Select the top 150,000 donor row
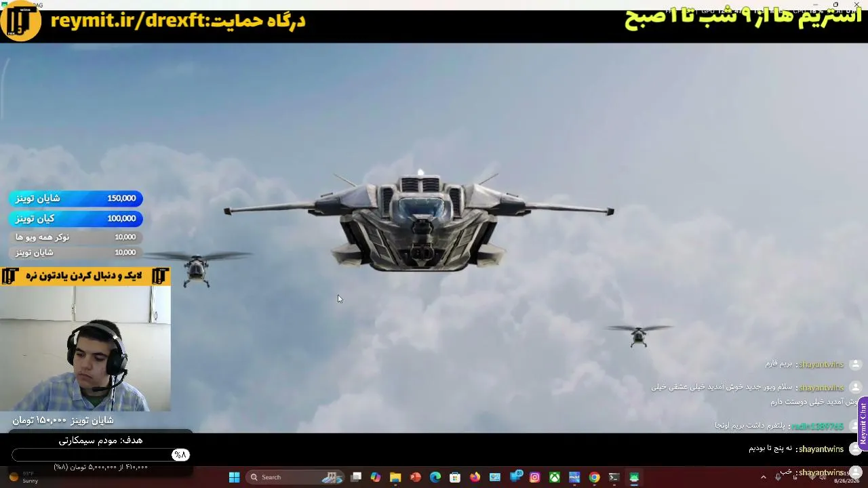Screen dimensions: 868x488 point(76,198)
